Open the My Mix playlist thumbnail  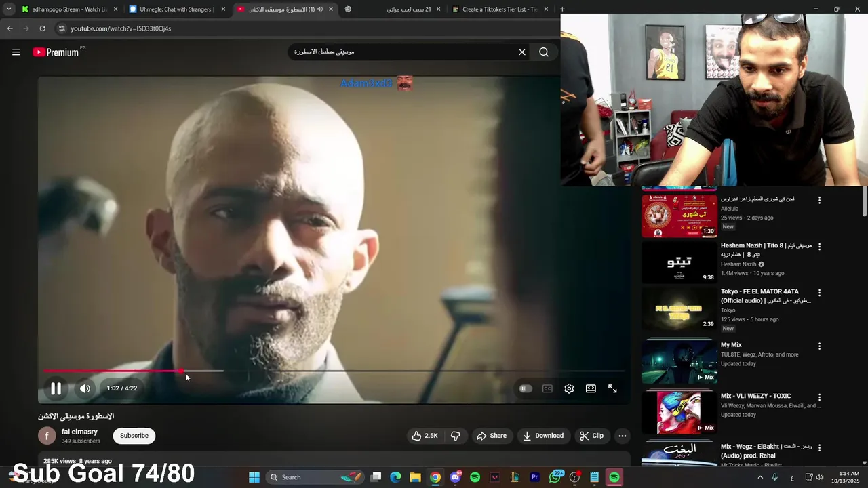click(x=679, y=361)
